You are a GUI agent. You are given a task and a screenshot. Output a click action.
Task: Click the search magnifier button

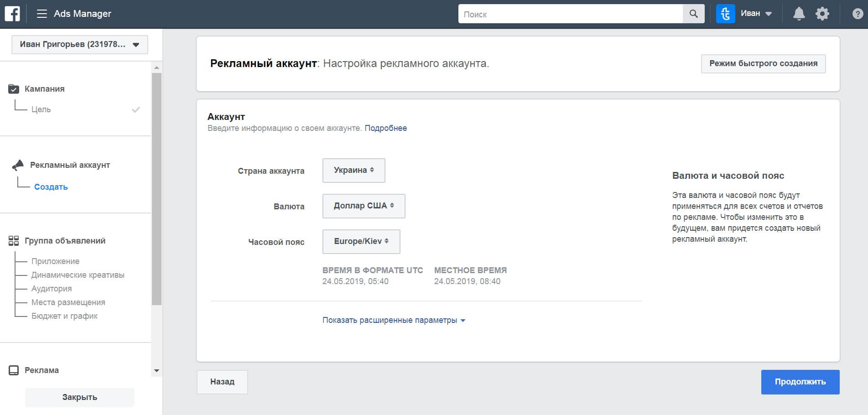pos(693,14)
